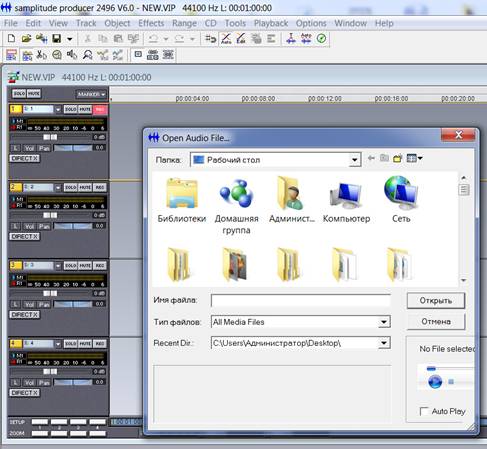
Task: Click the Имя файла filename input field
Action: (x=301, y=301)
